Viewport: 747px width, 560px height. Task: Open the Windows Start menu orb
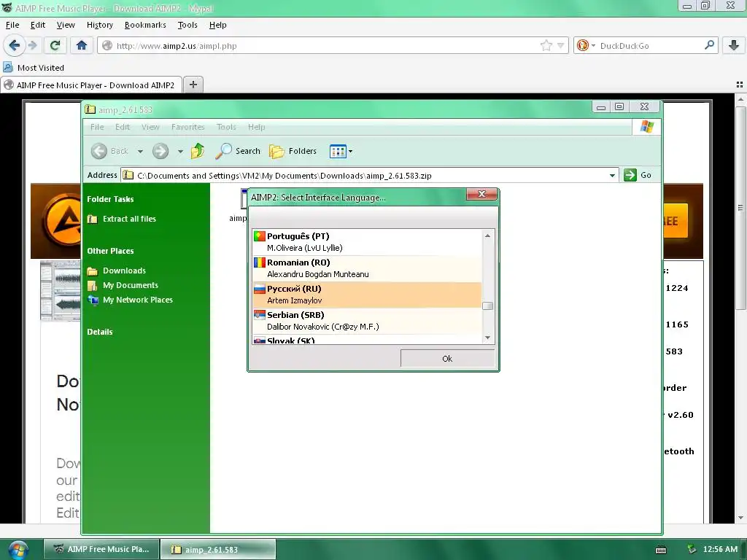[18, 550]
